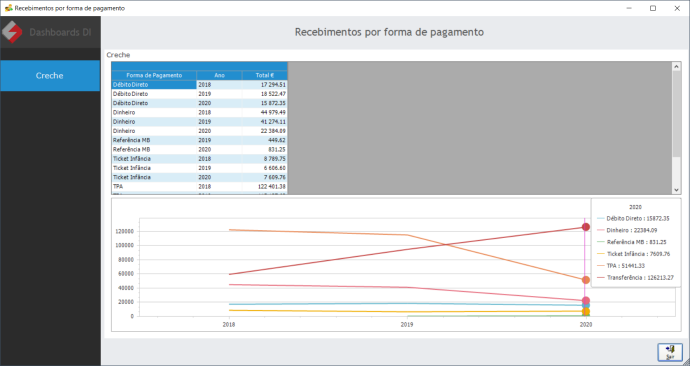
Task: Sort by Forma de Pagamento column header
Action: 154,75
